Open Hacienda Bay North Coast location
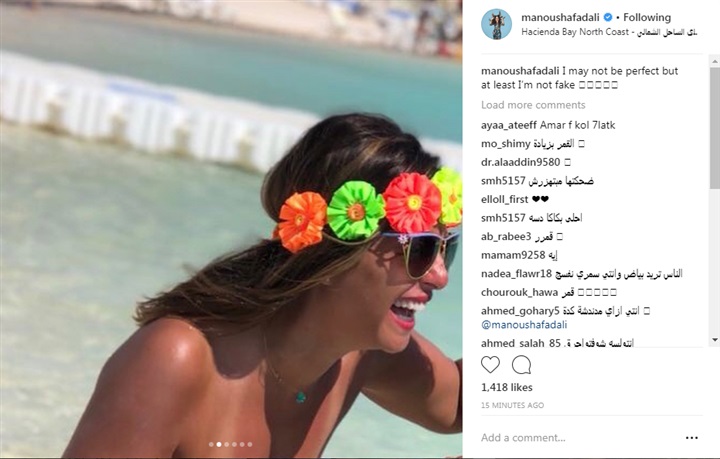Viewport: 720px width, 459px height. 609,32
